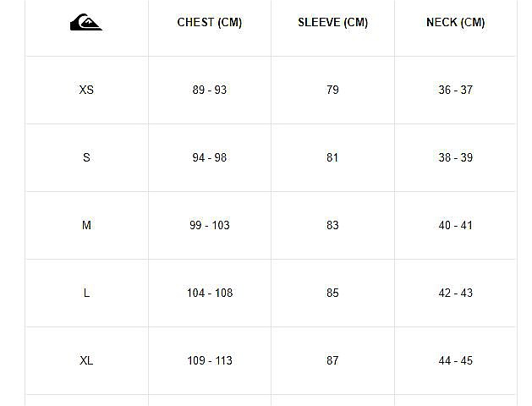Click sleeve length value 83
The height and width of the screenshot is (406, 532).
(332, 225)
